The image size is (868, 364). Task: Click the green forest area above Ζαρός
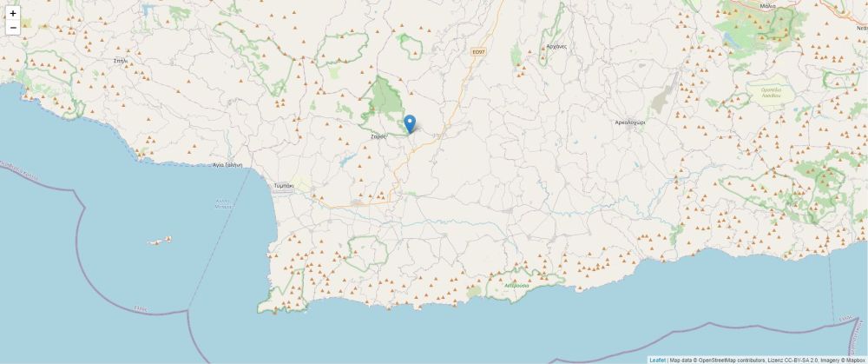point(387,97)
